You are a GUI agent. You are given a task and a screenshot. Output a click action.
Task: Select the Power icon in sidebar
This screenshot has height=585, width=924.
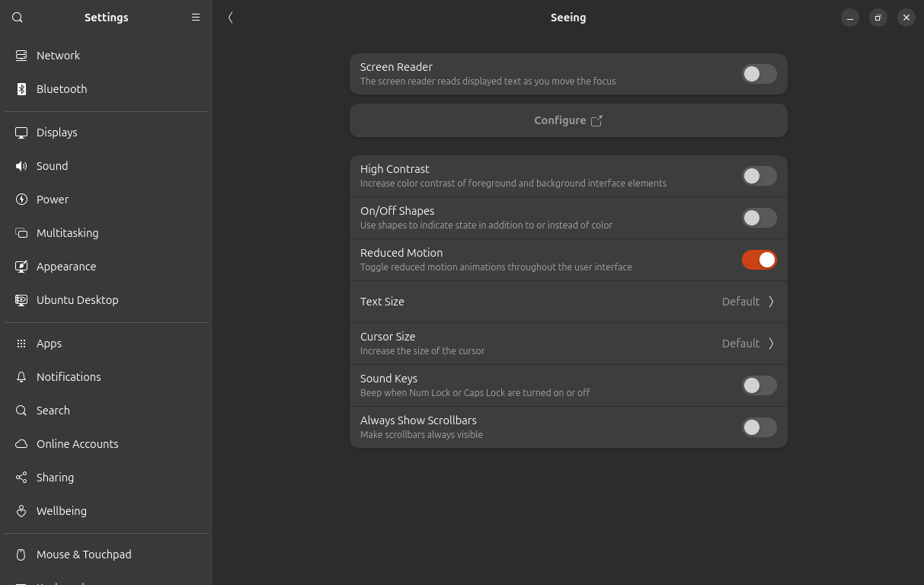(21, 199)
